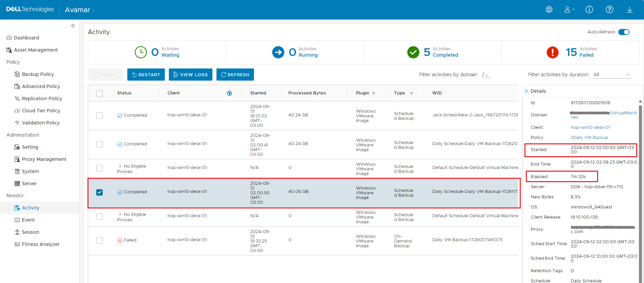Check the select-all checkbox in table header

click(x=99, y=93)
